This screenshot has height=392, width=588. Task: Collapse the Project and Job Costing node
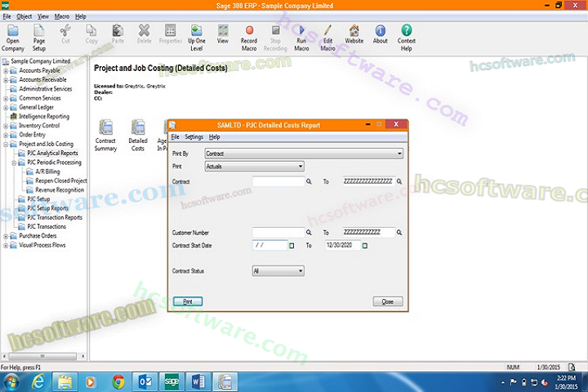click(6, 145)
